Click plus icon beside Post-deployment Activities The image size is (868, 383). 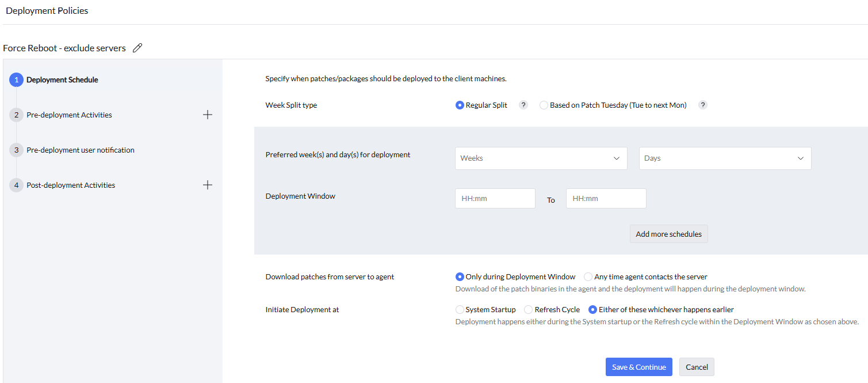tap(208, 185)
